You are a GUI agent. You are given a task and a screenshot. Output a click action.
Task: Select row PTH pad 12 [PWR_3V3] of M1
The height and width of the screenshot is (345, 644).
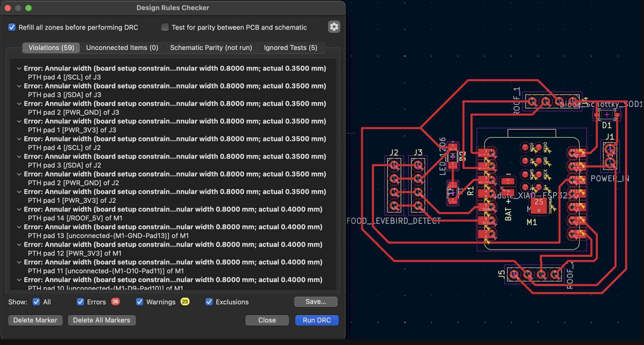pyautogui.click(x=173, y=253)
